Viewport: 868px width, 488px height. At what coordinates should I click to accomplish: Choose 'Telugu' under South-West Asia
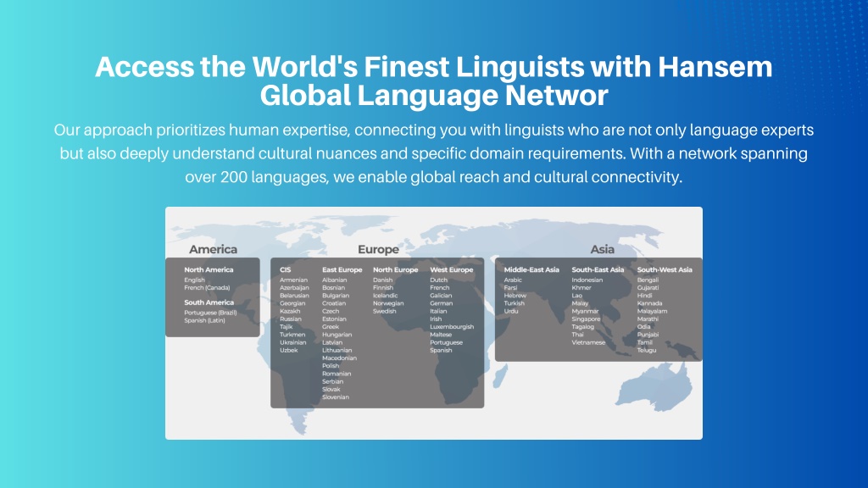[x=647, y=350]
